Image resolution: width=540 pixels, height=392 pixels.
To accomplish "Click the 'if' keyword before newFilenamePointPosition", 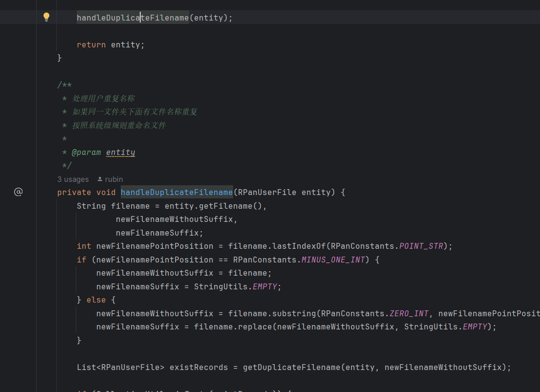I will [82, 260].
